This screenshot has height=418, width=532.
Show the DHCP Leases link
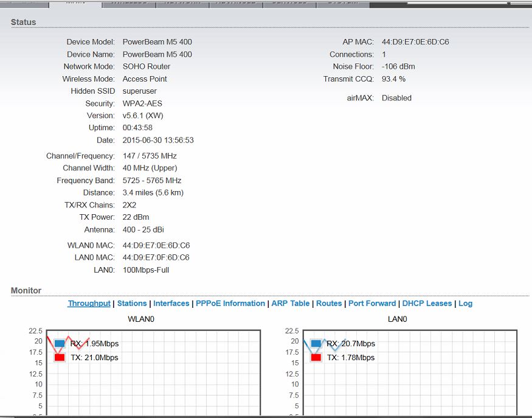point(427,303)
